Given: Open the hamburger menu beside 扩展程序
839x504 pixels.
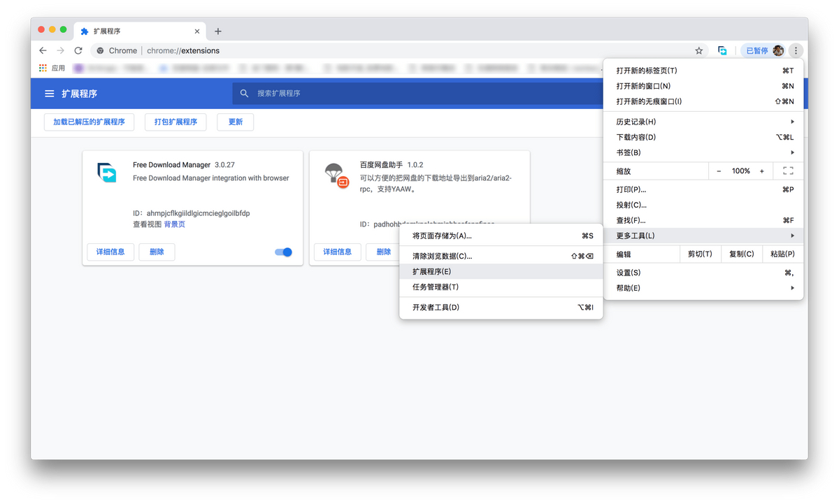Looking at the screenshot, I should point(50,94).
